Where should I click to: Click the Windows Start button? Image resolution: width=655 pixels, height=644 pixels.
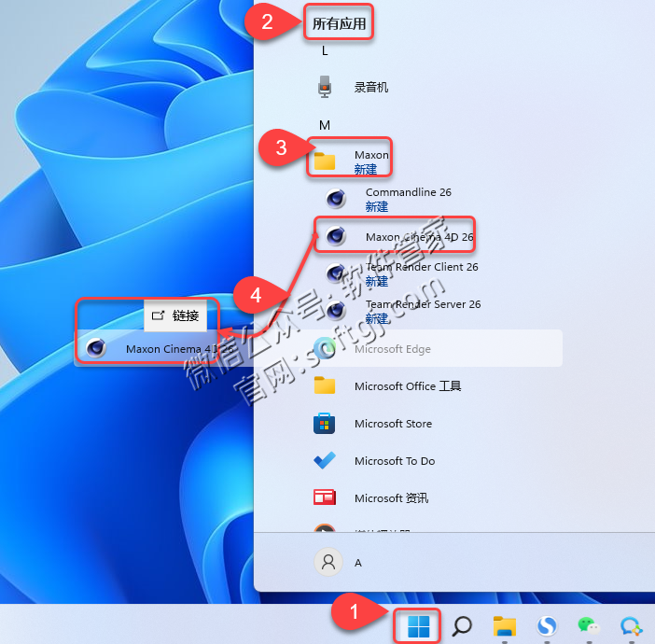419,624
